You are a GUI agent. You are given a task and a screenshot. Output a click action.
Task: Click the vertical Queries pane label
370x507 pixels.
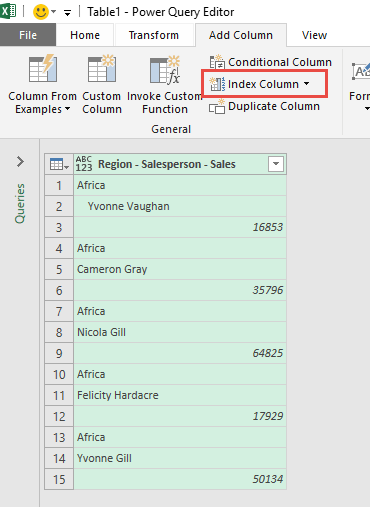pyautogui.click(x=20, y=203)
